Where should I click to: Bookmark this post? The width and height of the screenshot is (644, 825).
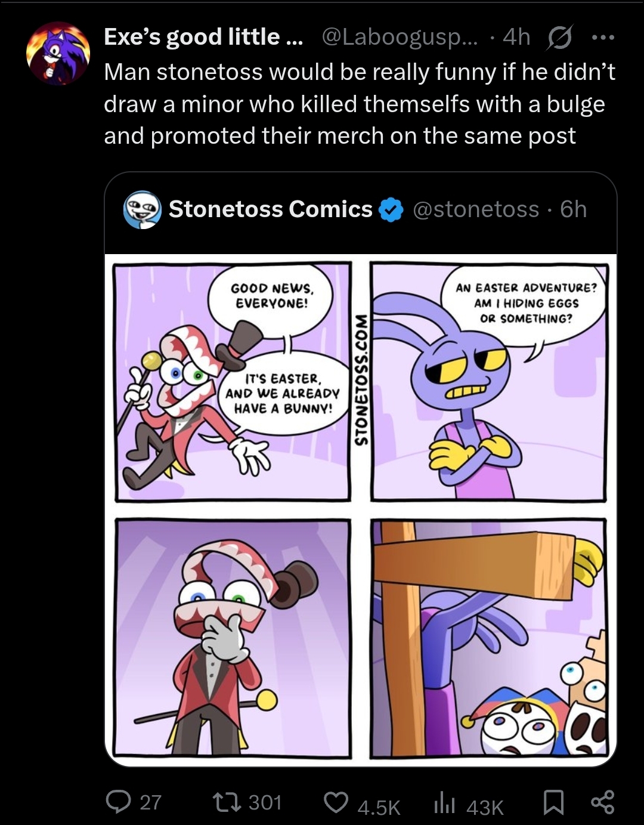click(553, 802)
